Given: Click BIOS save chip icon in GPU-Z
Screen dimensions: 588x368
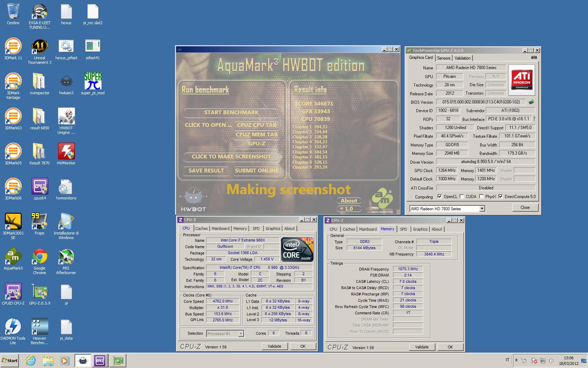Looking at the screenshot, I should pos(531,102).
